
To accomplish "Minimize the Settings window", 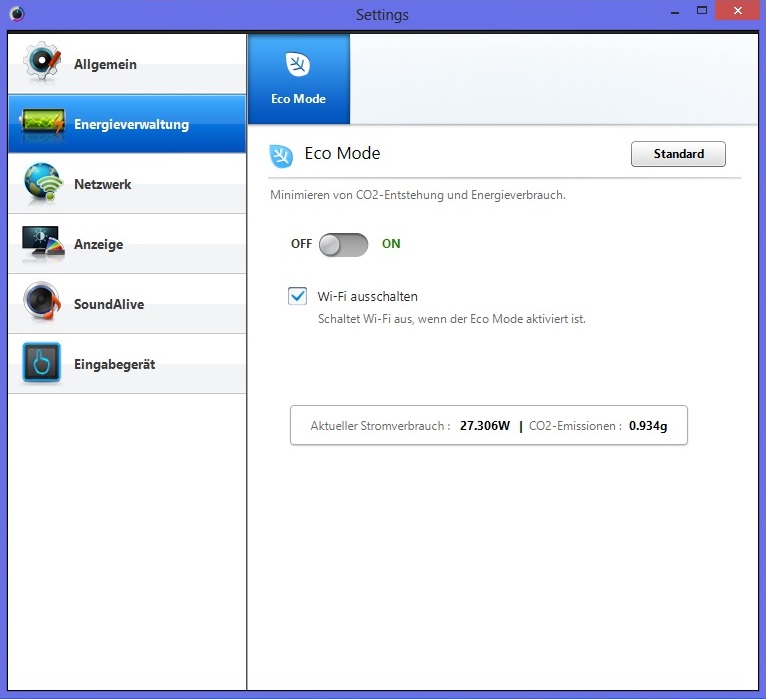I will [675, 12].
